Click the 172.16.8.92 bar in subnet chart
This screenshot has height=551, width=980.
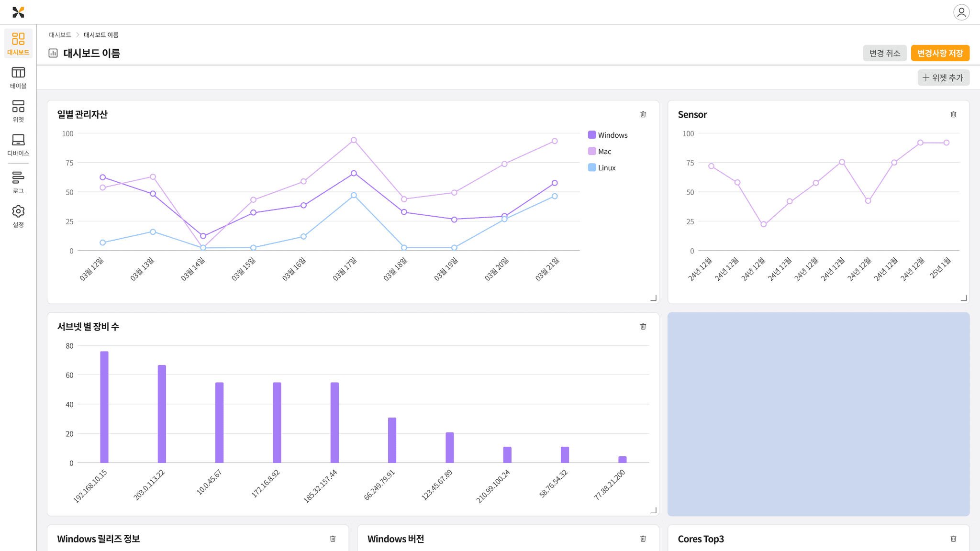pos(277,423)
